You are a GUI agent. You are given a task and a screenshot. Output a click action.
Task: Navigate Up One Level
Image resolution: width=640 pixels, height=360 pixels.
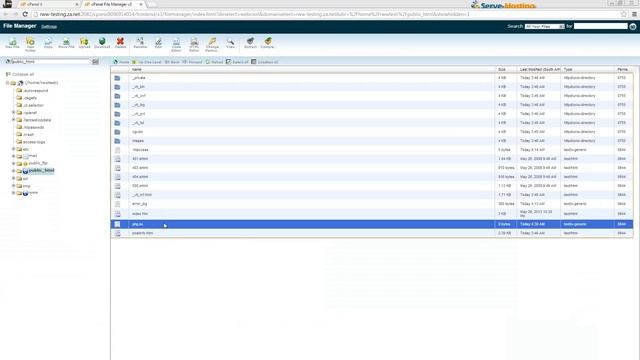pos(147,62)
